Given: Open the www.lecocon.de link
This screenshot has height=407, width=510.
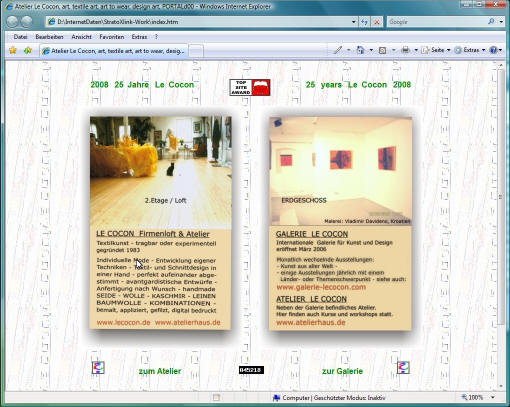Looking at the screenshot, I should coord(123,322).
